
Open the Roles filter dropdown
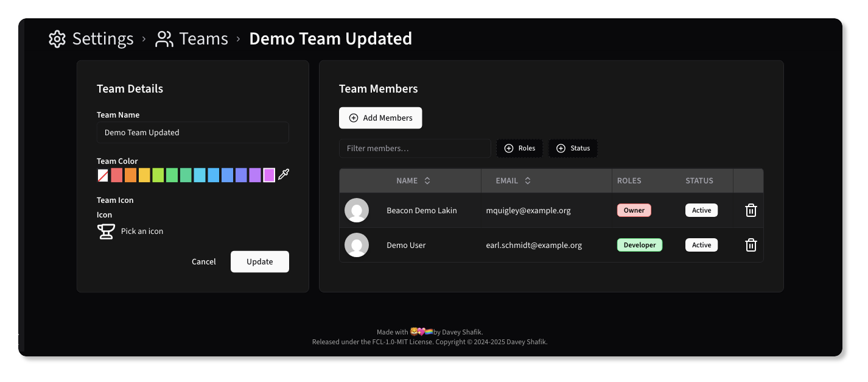519,148
